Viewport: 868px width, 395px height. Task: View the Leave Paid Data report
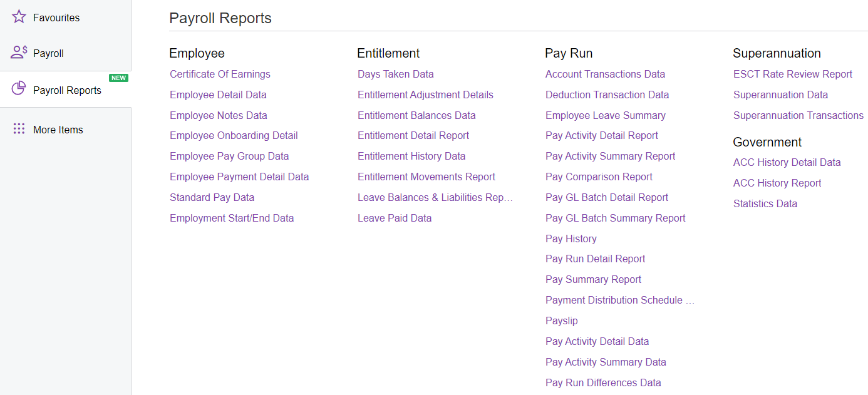click(x=395, y=218)
